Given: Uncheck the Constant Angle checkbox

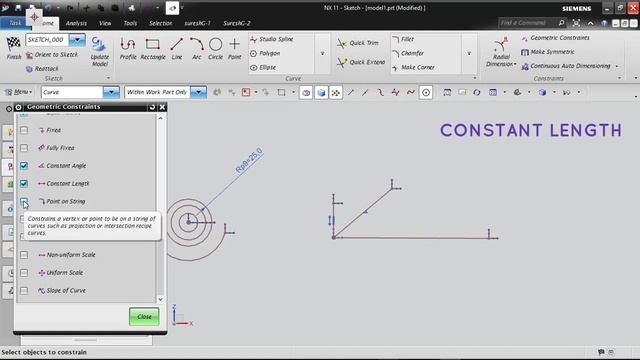Looking at the screenshot, I should [24, 166].
